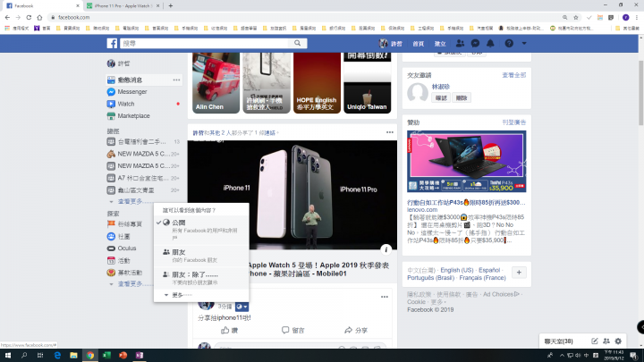Screen dimensions: 644x362
Task: Open See All friend requests link
Action: coord(513,75)
